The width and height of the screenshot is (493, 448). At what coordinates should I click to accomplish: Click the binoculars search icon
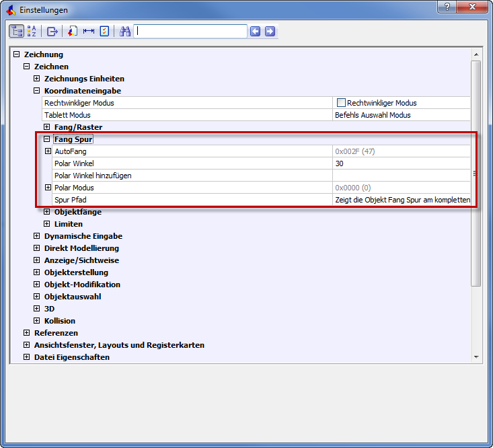click(125, 31)
